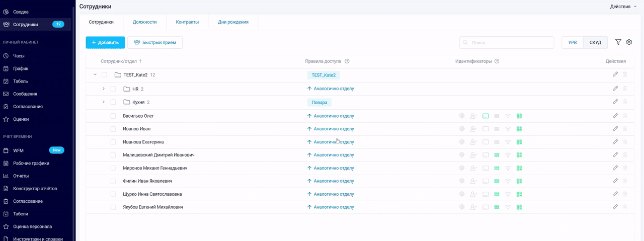
Task: Click QR code identifier icon for Иванов Иван
Action: point(519,129)
